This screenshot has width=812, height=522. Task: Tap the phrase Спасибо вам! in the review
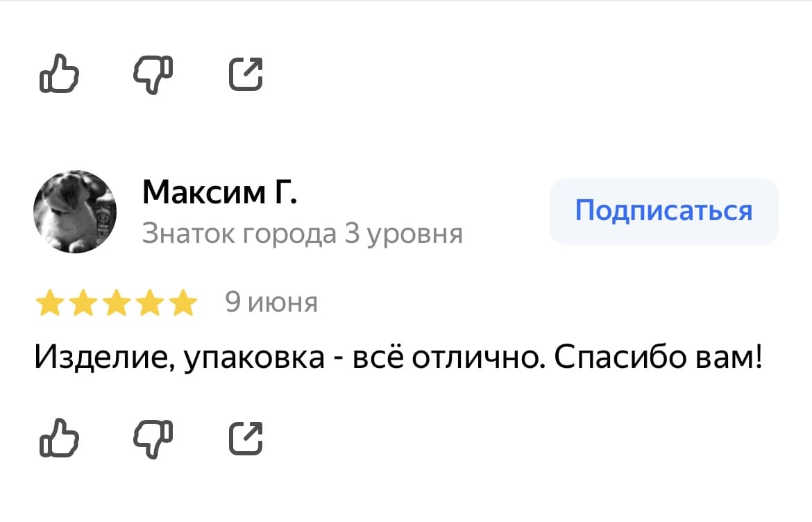point(658,357)
